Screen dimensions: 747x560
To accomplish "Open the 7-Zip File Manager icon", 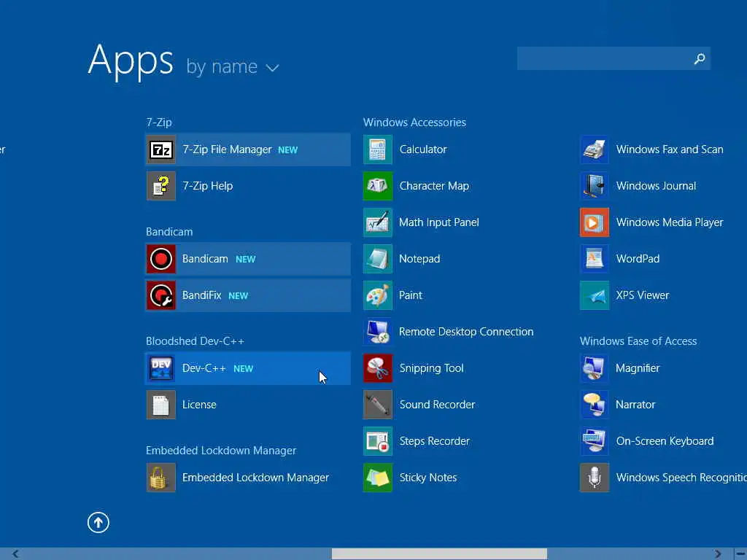I will [161, 149].
